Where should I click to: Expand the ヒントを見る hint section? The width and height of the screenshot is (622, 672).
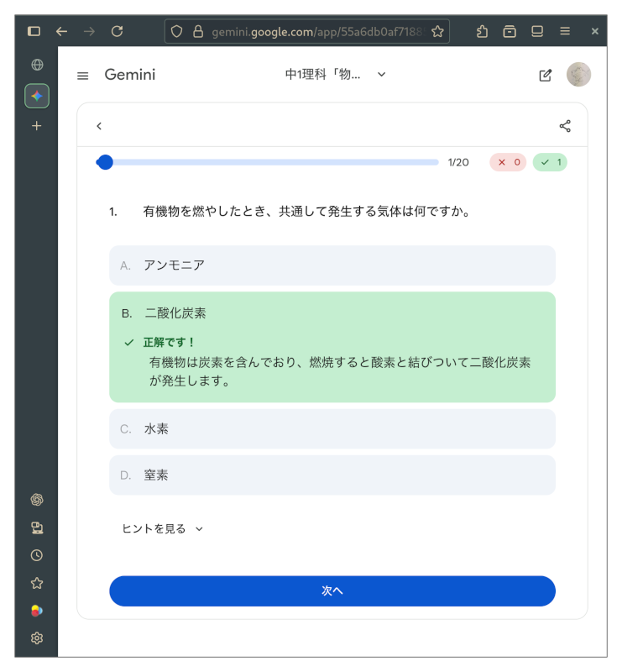tap(163, 528)
